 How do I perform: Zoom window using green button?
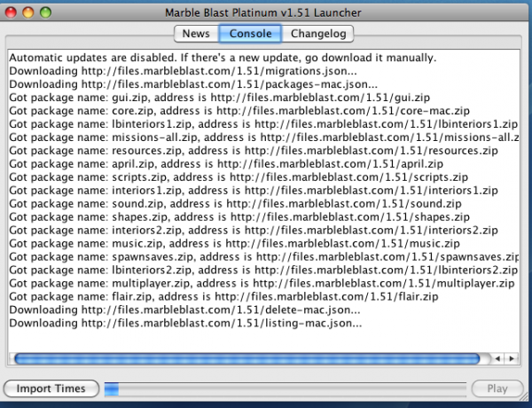pos(45,12)
